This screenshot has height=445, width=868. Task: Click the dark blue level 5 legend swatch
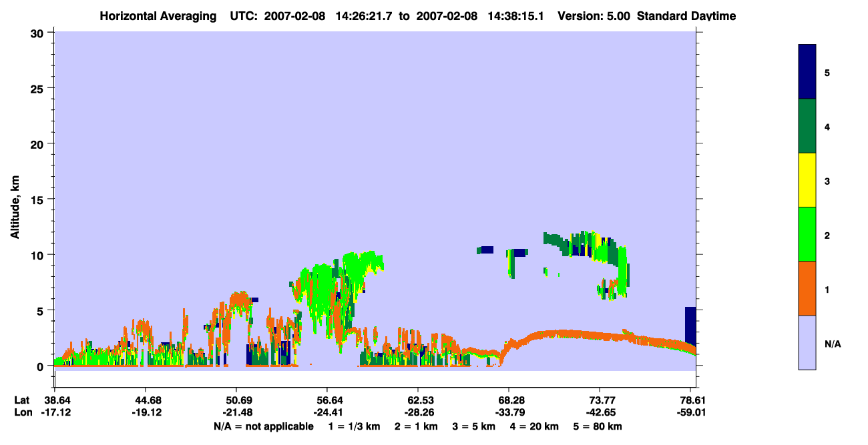807,72
